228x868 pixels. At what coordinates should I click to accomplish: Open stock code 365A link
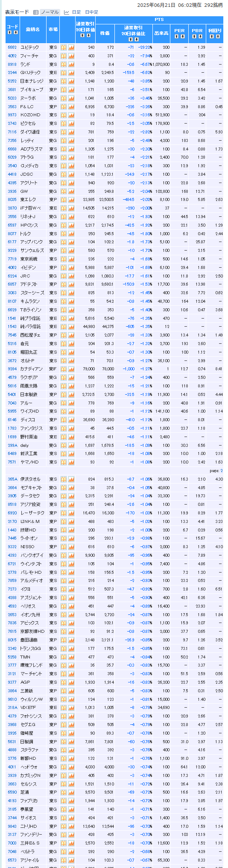tap(12, 479)
